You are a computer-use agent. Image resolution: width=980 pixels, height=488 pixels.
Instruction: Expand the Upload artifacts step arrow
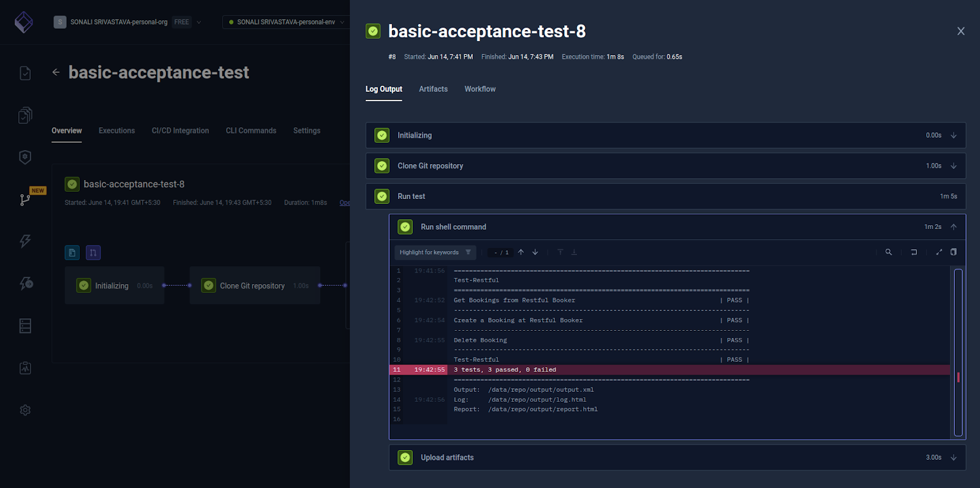(954, 457)
